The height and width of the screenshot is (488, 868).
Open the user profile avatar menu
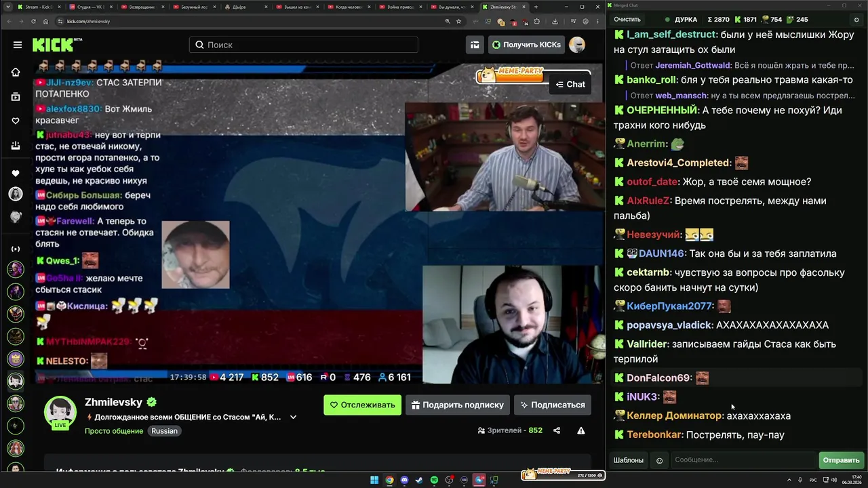tap(577, 45)
